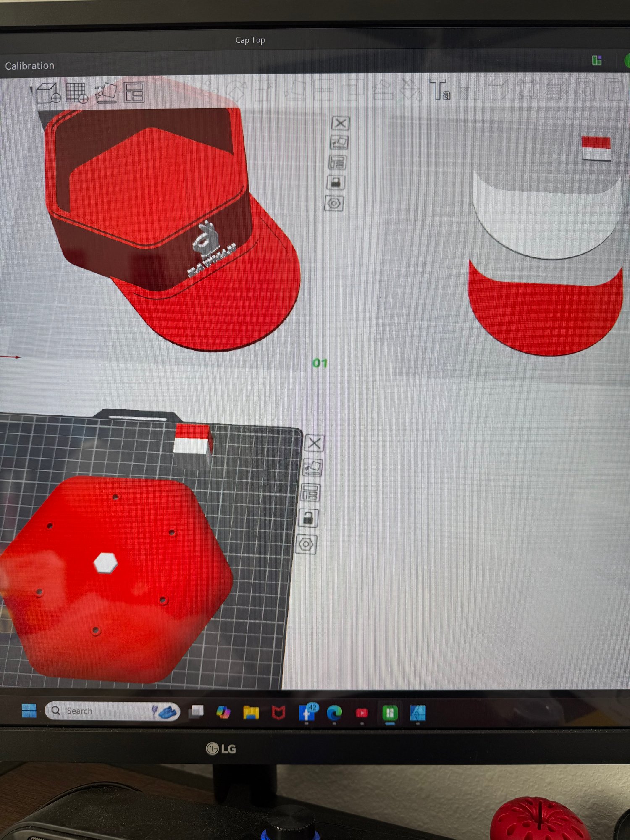Open the Mesh boolean tool
The image size is (630, 840).
point(353,90)
